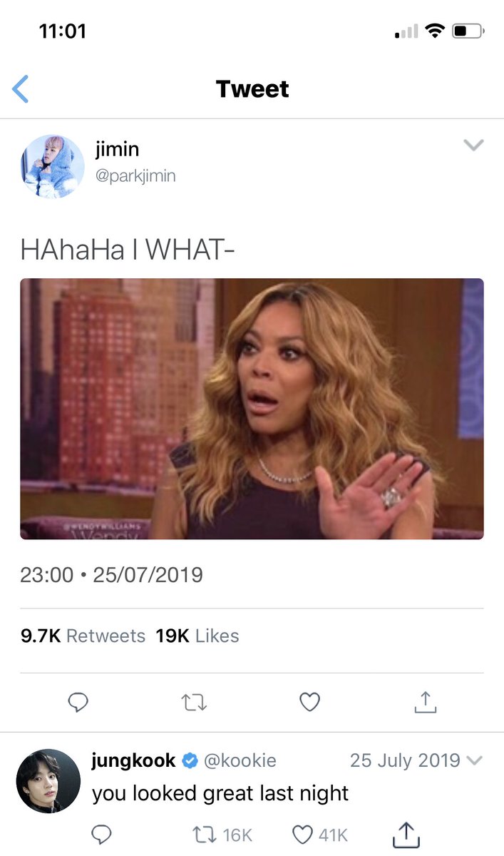Like jimin's tweet with heart icon
This screenshot has height=856, width=504.
coord(309,703)
